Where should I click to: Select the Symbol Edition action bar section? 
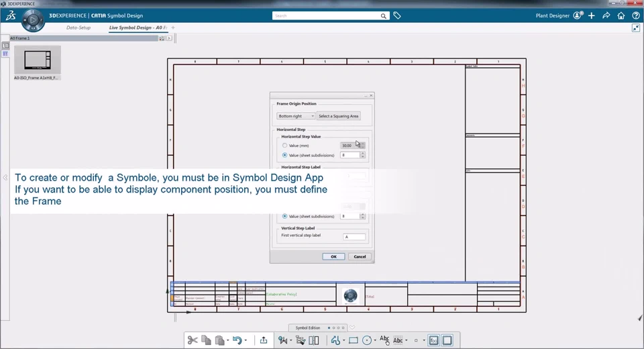308,328
